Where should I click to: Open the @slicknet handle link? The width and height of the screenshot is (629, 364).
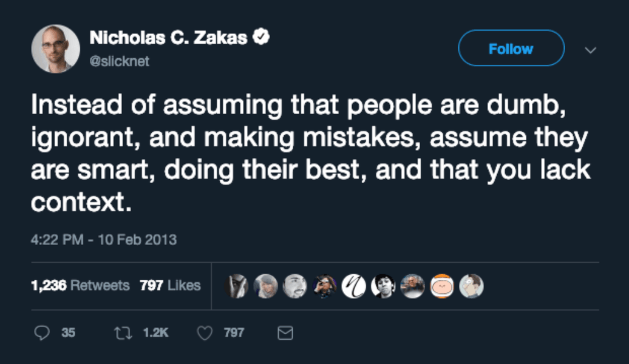pyautogui.click(x=119, y=61)
